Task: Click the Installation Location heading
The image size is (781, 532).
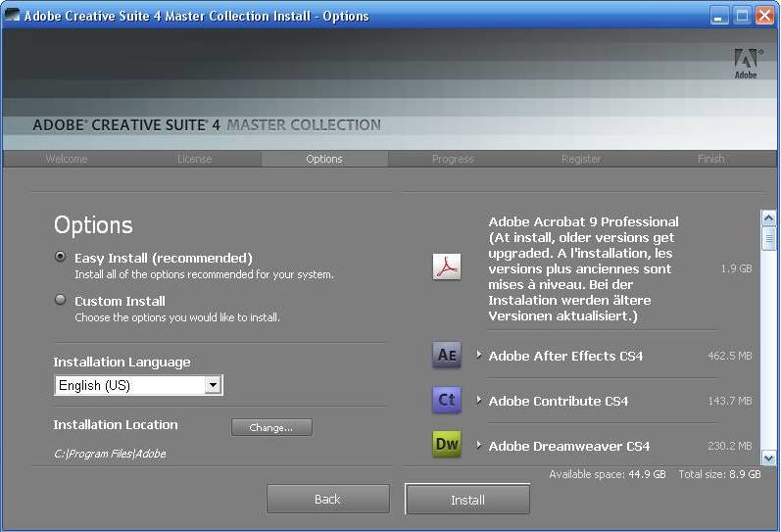Action: click(116, 424)
